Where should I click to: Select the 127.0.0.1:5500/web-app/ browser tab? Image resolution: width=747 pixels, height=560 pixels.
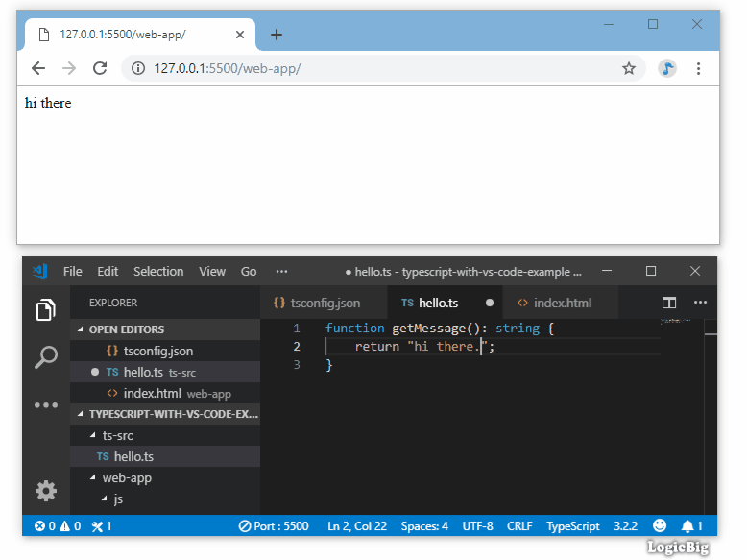tap(140, 35)
